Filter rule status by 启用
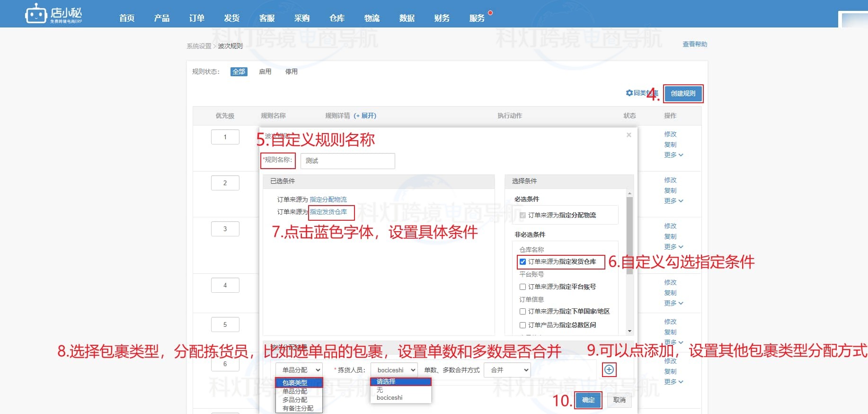The image size is (868, 414). pos(265,72)
